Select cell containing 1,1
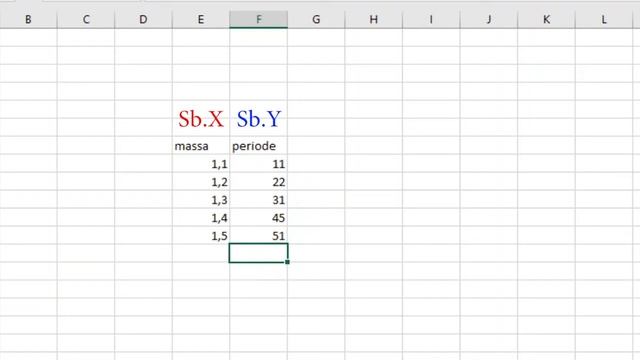 [201, 164]
